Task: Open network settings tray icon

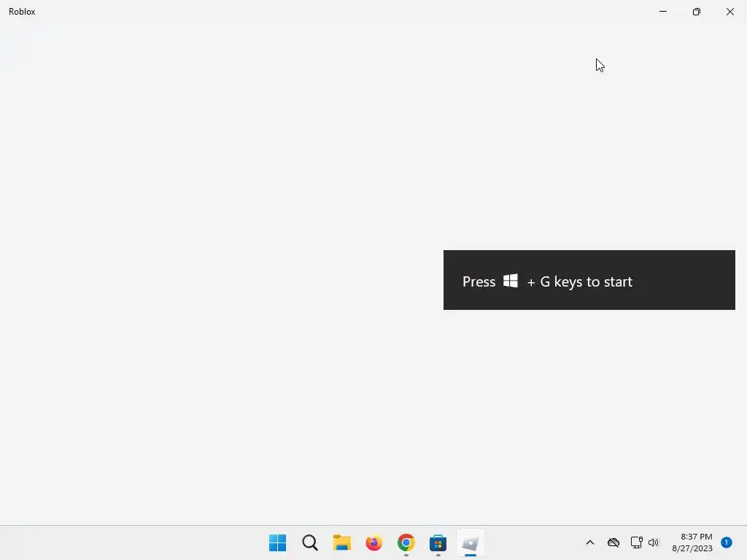Action: (636, 542)
